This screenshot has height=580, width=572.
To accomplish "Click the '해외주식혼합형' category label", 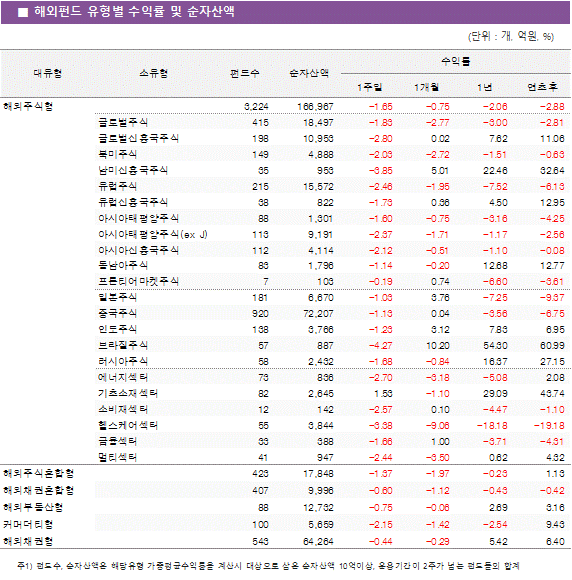I will tap(38, 473).
